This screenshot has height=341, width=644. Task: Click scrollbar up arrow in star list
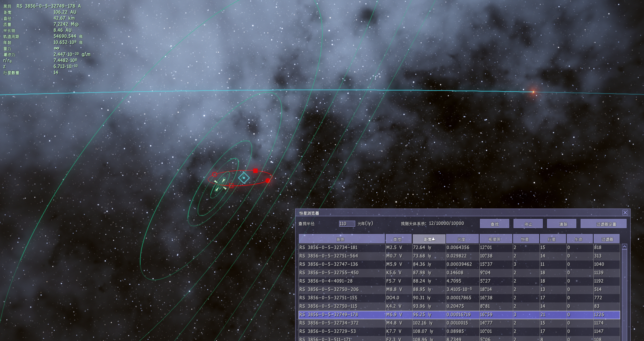click(x=625, y=247)
